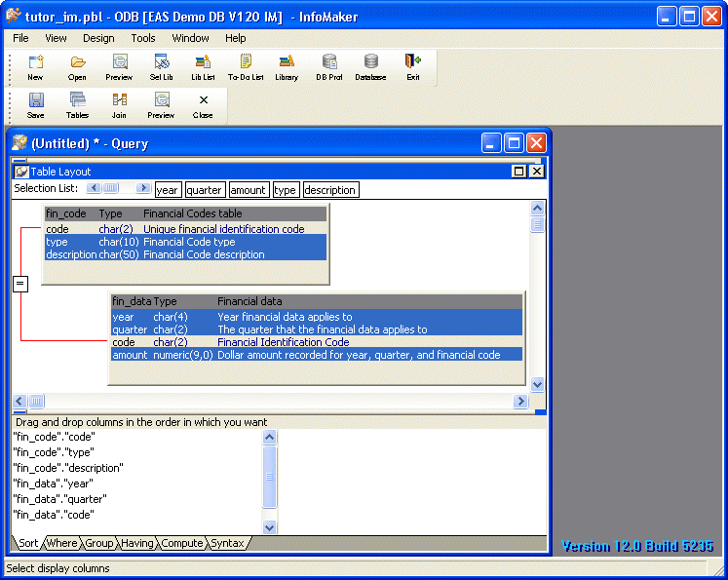Click the type item in Selection List
728x580 pixels.
click(286, 190)
